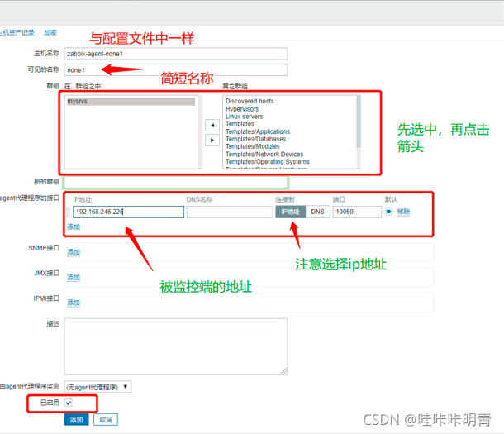Click the blue 添加 submit button
Screen dimensions: 504x434
[76, 420]
